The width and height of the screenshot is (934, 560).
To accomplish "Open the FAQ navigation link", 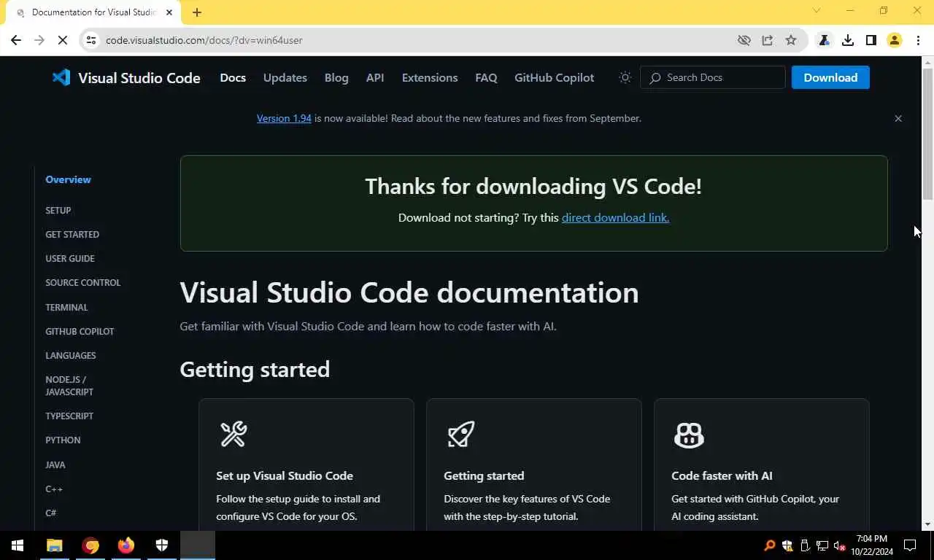I will [486, 77].
